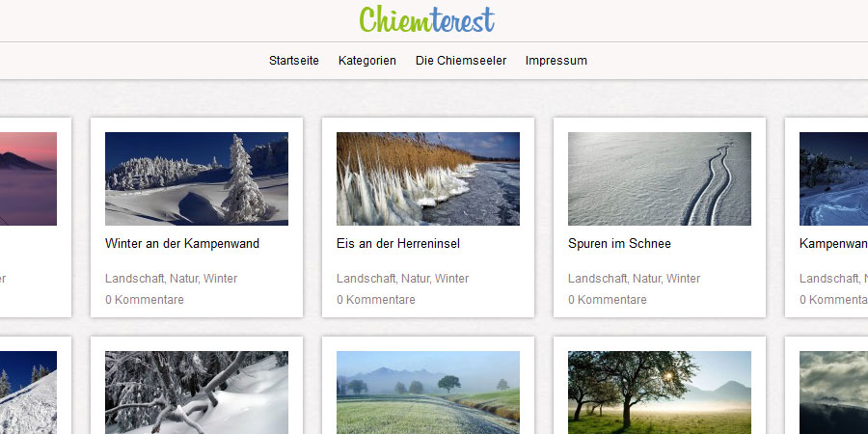Open the icy reed shoreline thumbnail
This screenshot has height=434, width=868.
(x=428, y=178)
